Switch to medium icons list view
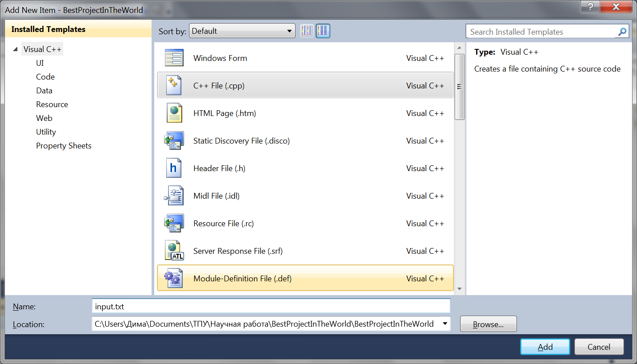 coord(323,31)
